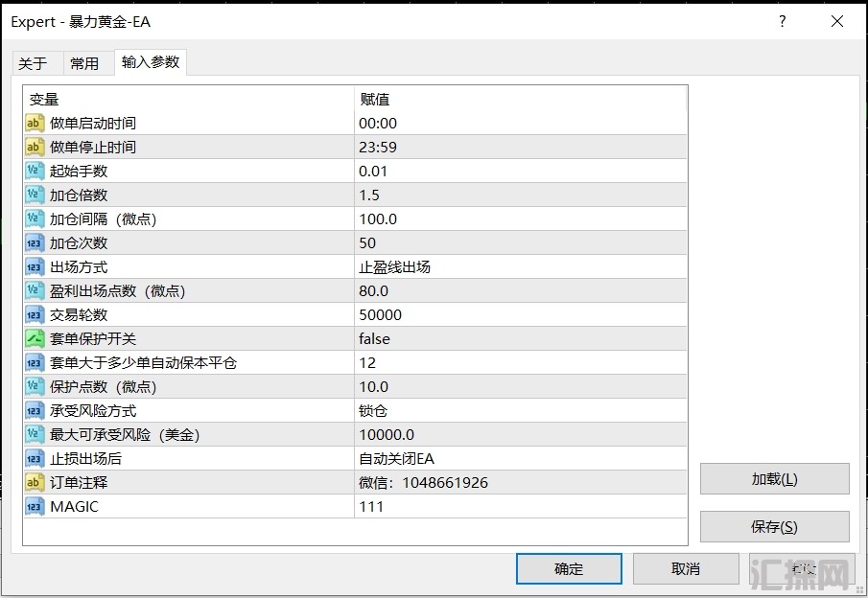Click the string icon beside 做单停止时间
This screenshot has height=598, width=868.
pos(35,147)
